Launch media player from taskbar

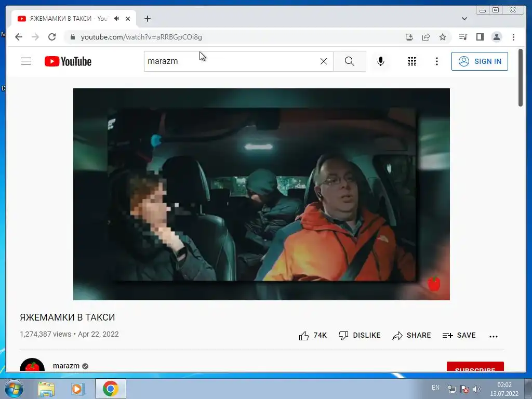point(78,389)
